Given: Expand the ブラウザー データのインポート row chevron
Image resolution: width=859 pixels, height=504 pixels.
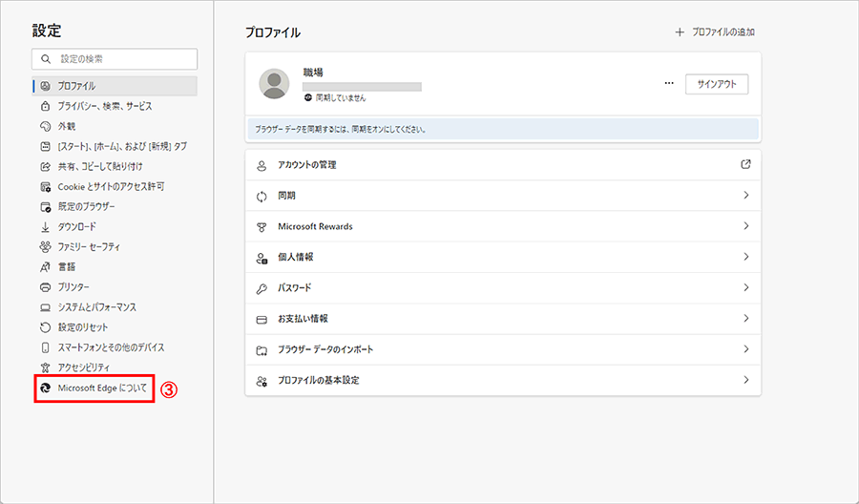Looking at the screenshot, I should 745,349.
